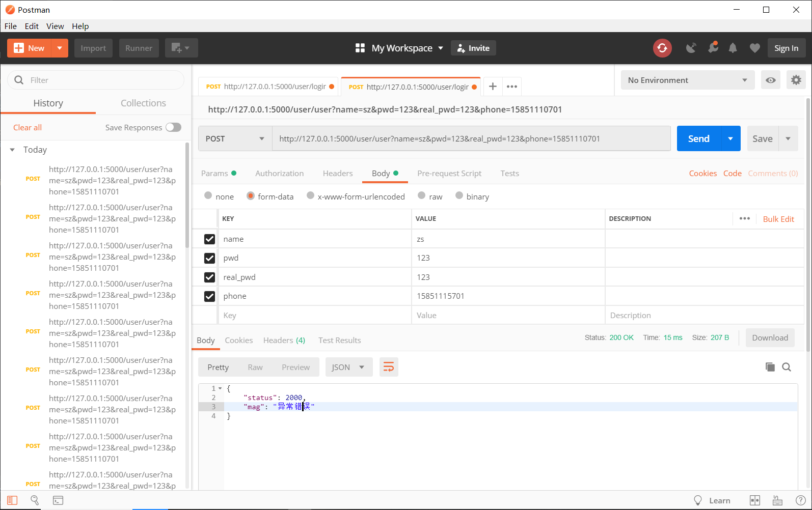Click the heart icon in the header
Image resolution: width=812 pixels, height=510 pixels.
(x=755, y=48)
